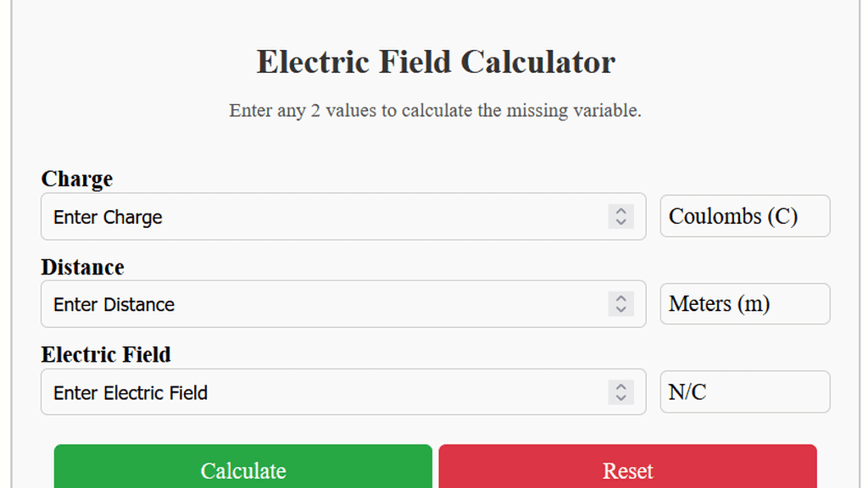This screenshot has height=488, width=868.
Task: Click the Distance field's increment arrow
Action: [x=622, y=299]
